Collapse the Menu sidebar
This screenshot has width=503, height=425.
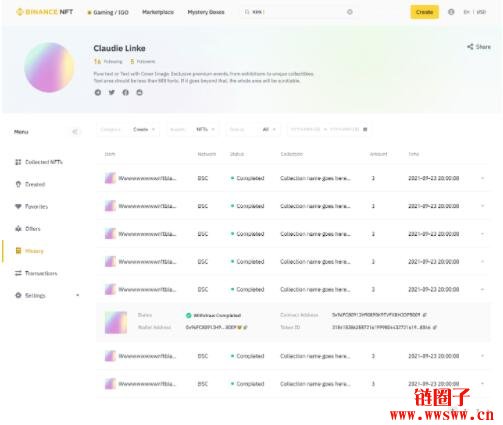click(75, 132)
